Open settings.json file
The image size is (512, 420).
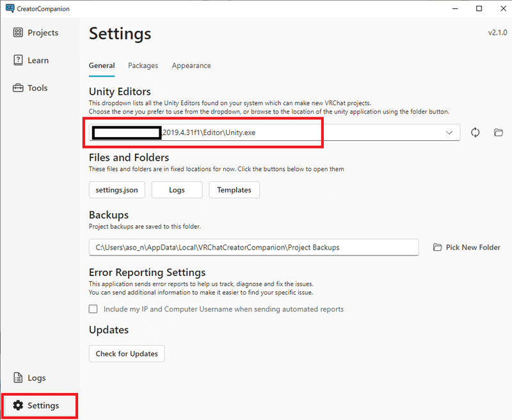click(x=117, y=190)
